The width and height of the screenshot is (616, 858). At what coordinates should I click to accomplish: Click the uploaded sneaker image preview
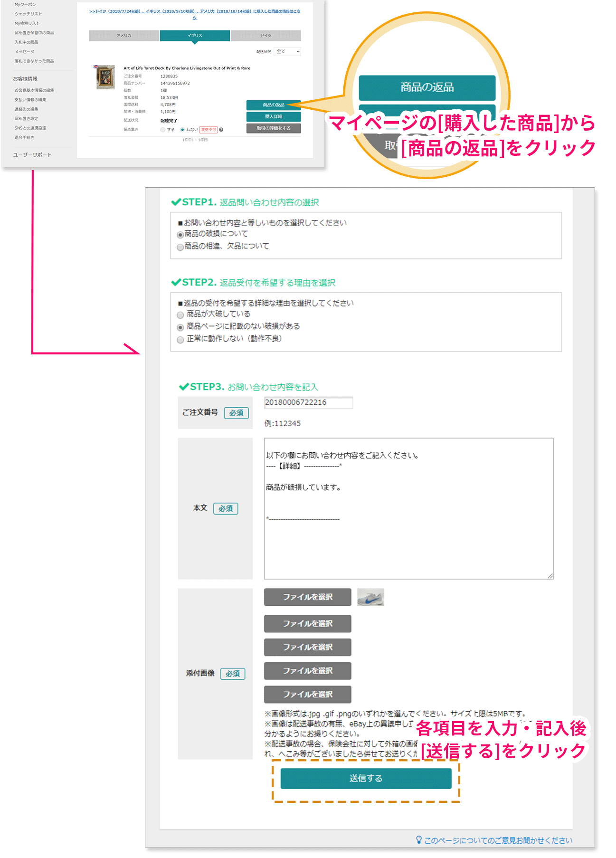pyautogui.click(x=370, y=597)
